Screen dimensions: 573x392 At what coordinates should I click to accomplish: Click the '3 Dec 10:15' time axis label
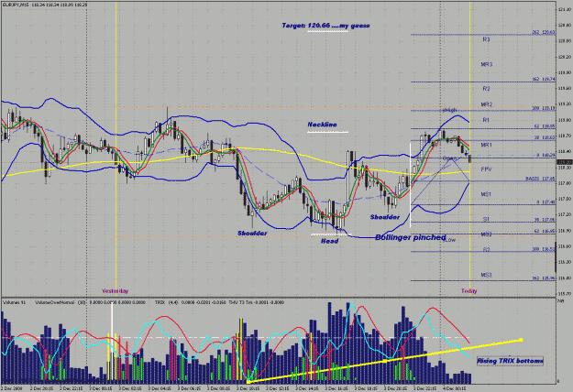[x=248, y=388]
